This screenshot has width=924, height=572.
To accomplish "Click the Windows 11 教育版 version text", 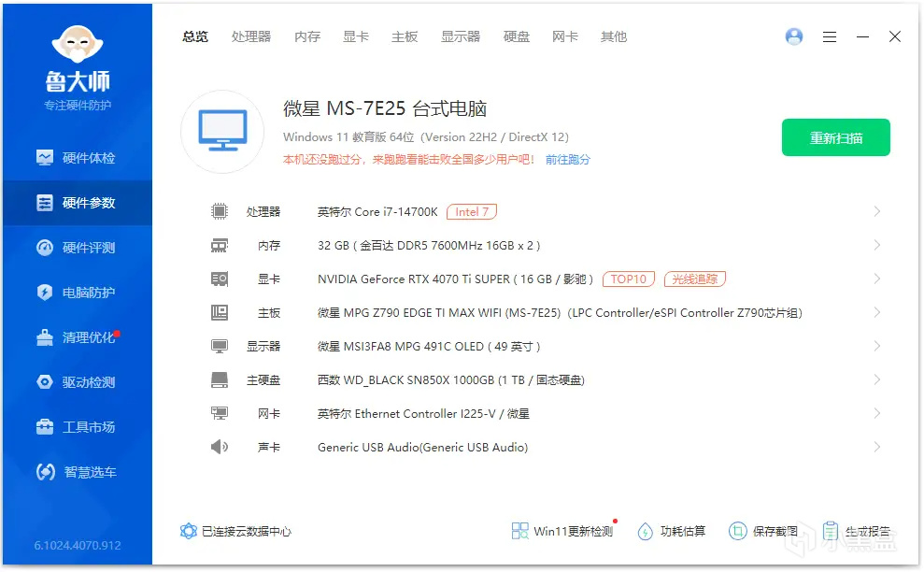I will 426,136.
